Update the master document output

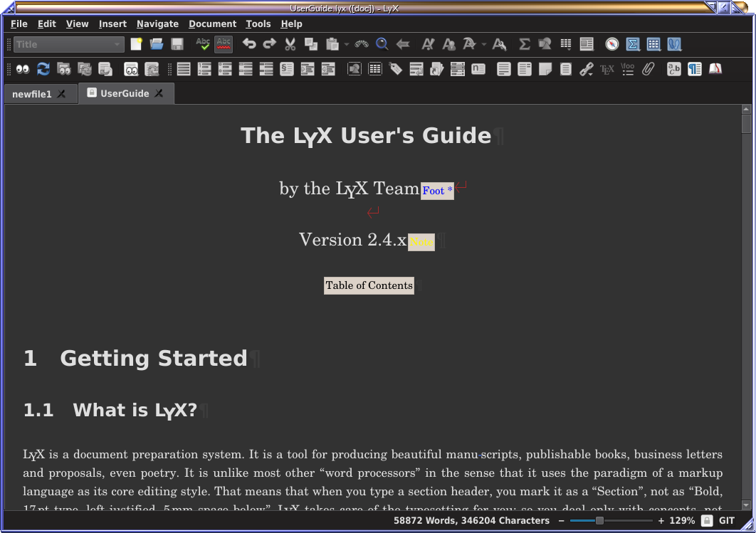(x=85, y=69)
